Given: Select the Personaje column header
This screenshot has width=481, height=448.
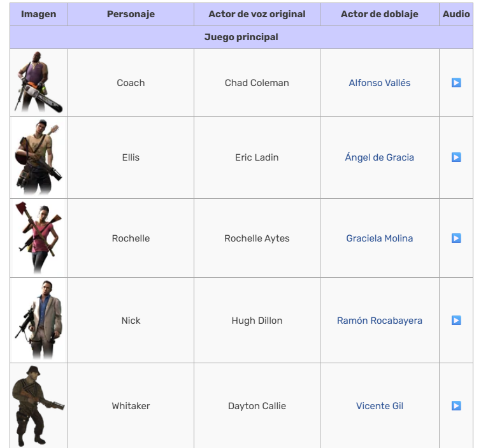Looking at the screenshot, I should tap(131, 14).
